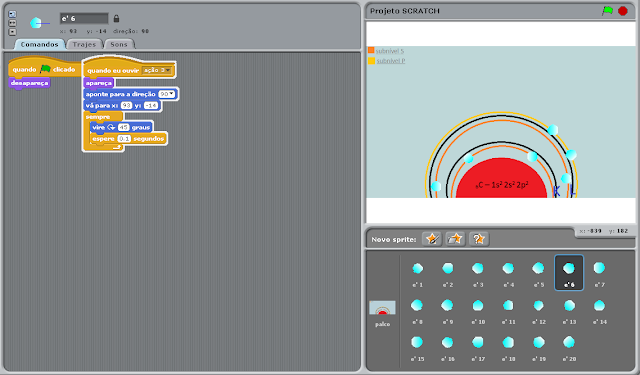
Task: Open the Sons tab
Action: pyautogui.click(x=119, y=44)
